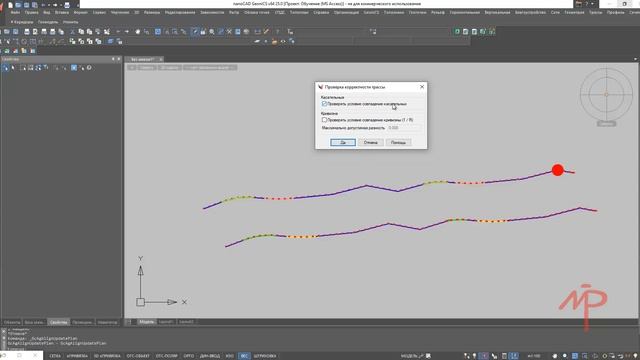
Task: Toggle ОТС-ОБЪЕКТ tracking in status bar
Action: pyautogui.click(x=138, y=356)
